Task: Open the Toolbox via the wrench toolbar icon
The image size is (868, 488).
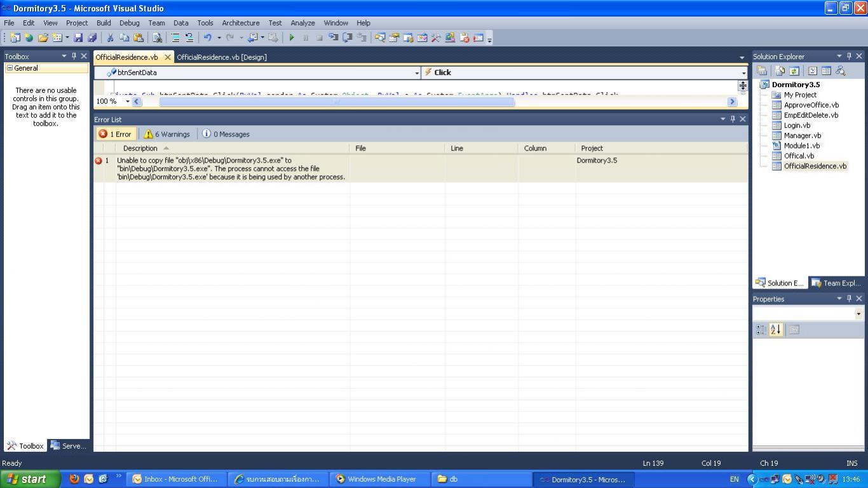Action: click(435, 37)
